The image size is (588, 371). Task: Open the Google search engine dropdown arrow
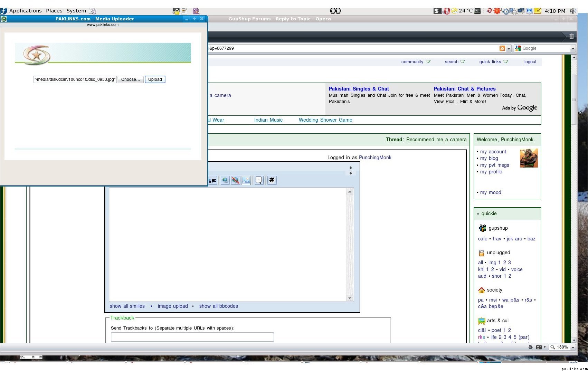(x=572, y=49)
